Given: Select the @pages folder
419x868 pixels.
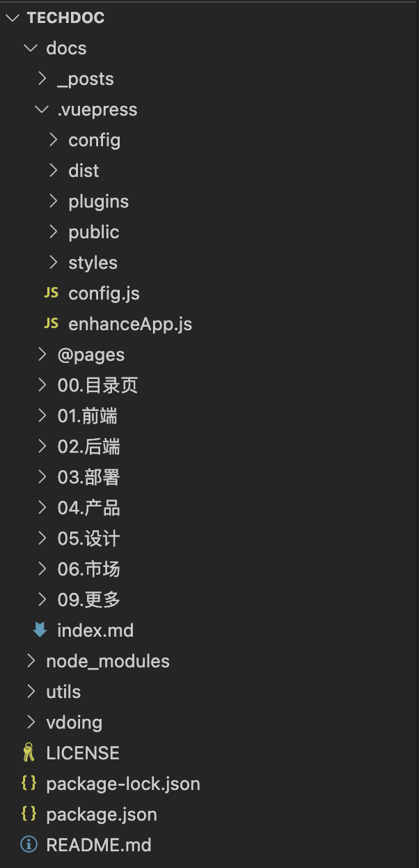Looking at the screenshot, I should pyautogui.click(x=90, y=355).
